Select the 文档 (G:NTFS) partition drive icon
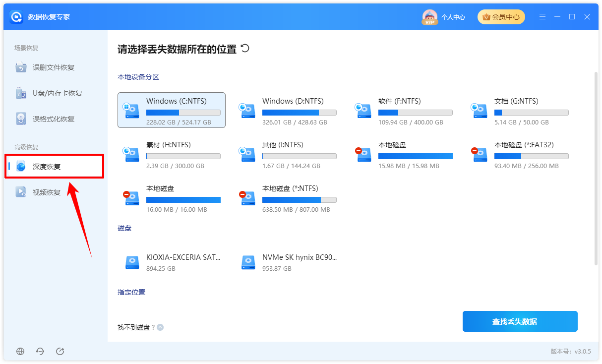This screenshot has height=364, width=602. (480, 111)
